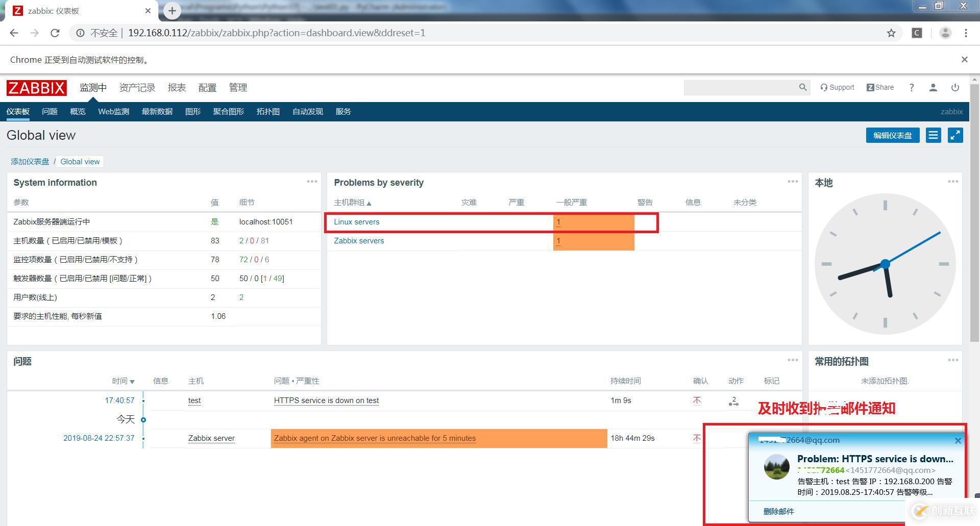Open the 监测中 main menu
Viewport: 980px width, 526px height.
(x=93, y=88)
